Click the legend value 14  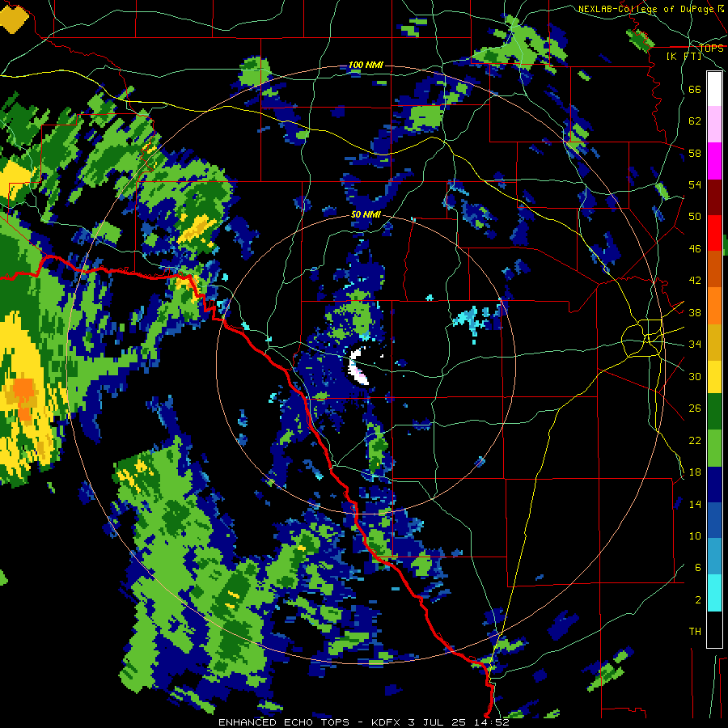695,504
